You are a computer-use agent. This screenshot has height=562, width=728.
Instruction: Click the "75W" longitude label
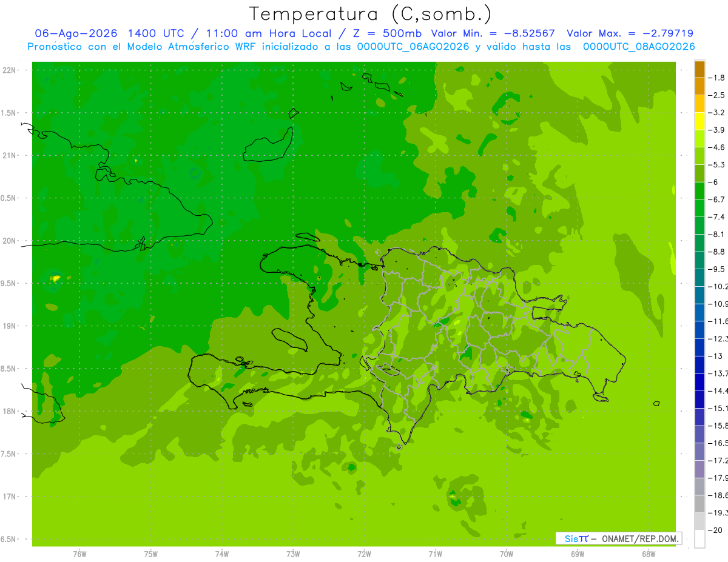(x=151, y=554)
